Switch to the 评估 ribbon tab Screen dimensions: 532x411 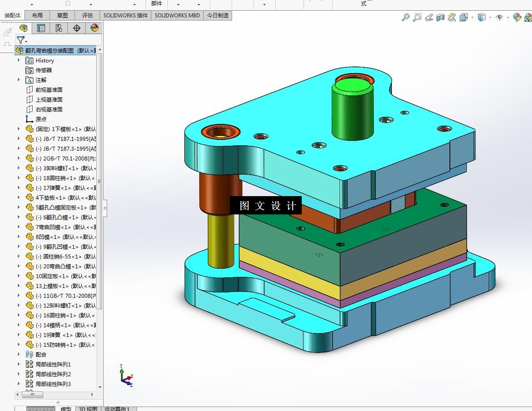87,16
